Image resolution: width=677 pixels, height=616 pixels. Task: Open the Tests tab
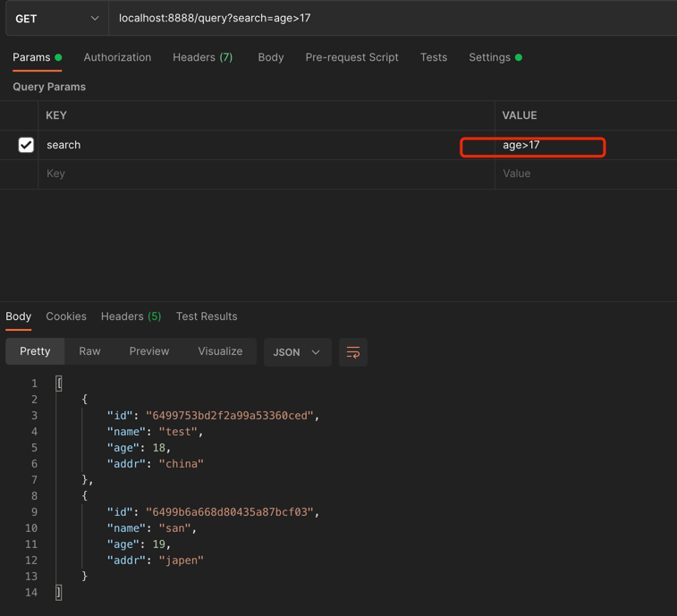tap(434, 57)
